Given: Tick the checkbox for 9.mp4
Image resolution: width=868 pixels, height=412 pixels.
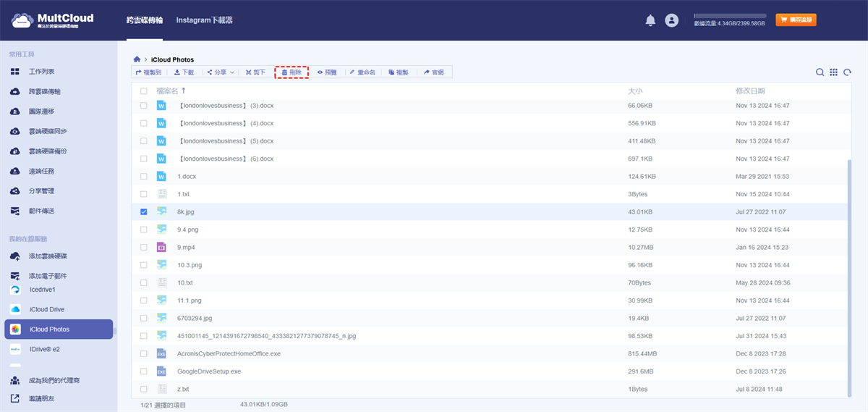Looking at the screenshot, I should pos(143,248).
